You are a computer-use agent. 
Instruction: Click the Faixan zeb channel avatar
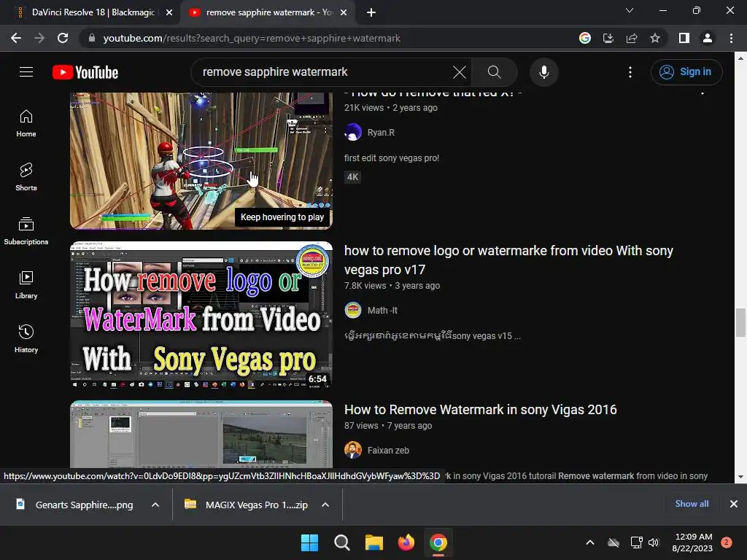353,451
